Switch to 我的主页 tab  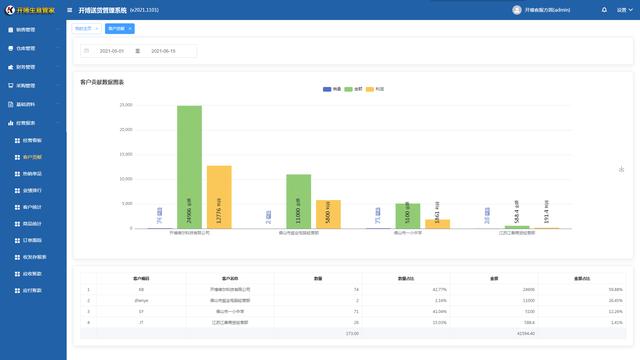(83, 29)
